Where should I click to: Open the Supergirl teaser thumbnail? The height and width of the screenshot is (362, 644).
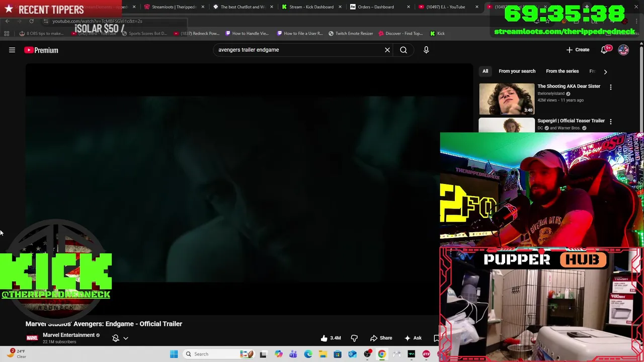click(x=507, y=125)
